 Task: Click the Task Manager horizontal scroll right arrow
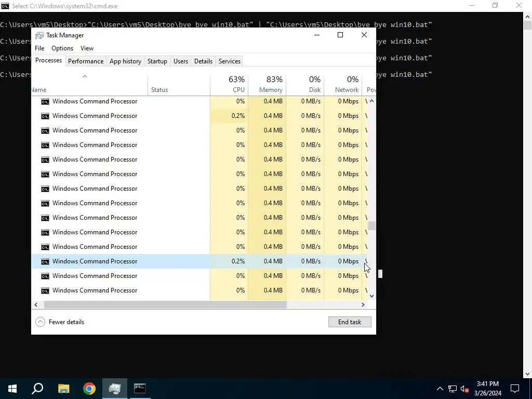[x=363, y=304]
